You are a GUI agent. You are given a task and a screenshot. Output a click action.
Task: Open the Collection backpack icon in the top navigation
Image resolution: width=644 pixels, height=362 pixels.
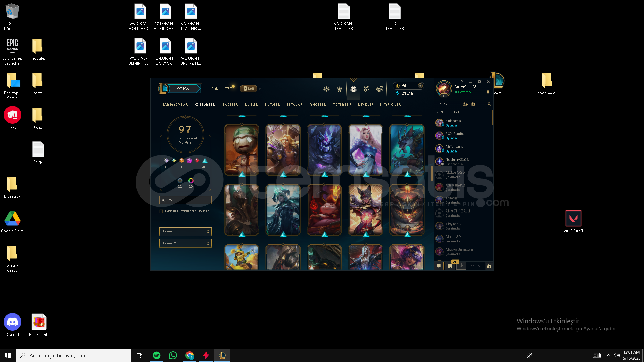pos(353,89)
